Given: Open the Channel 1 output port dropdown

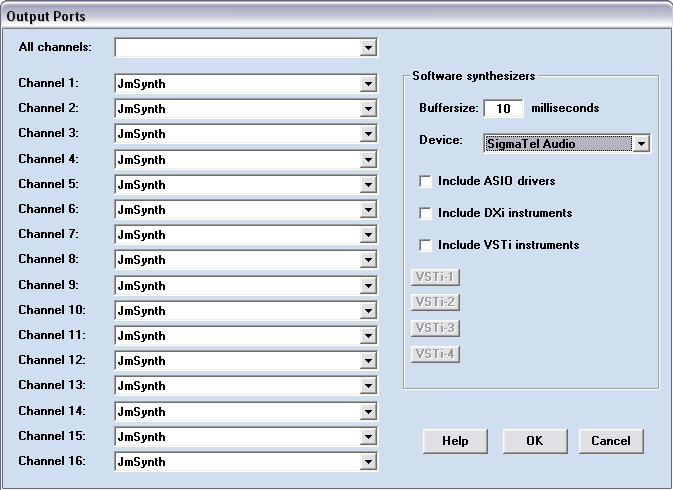Looking at the screenshot, I should point(246,84).
